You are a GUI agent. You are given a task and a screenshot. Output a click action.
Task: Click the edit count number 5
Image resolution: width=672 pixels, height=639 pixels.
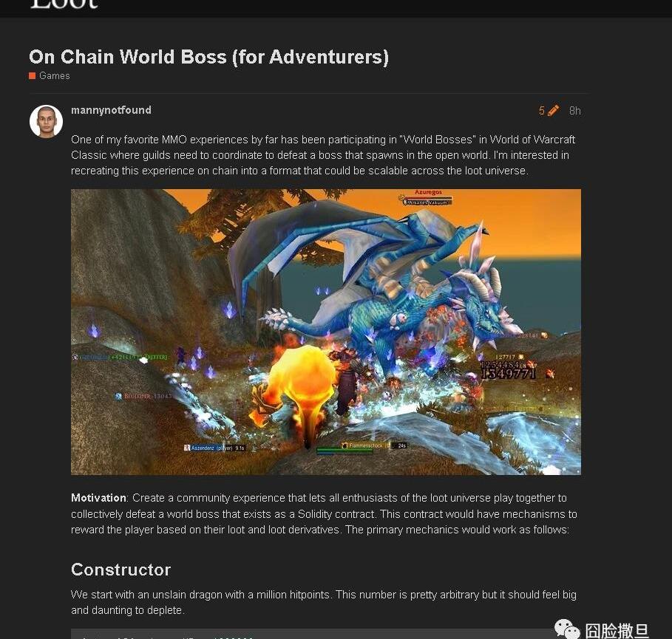542,111
